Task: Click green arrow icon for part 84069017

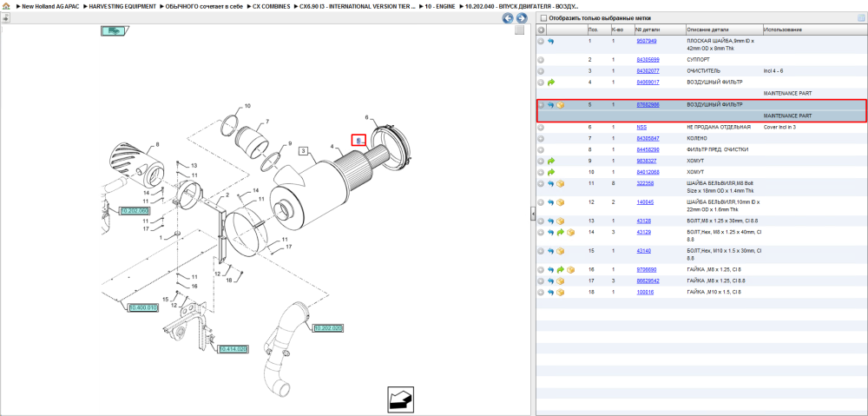Action: 551,83
